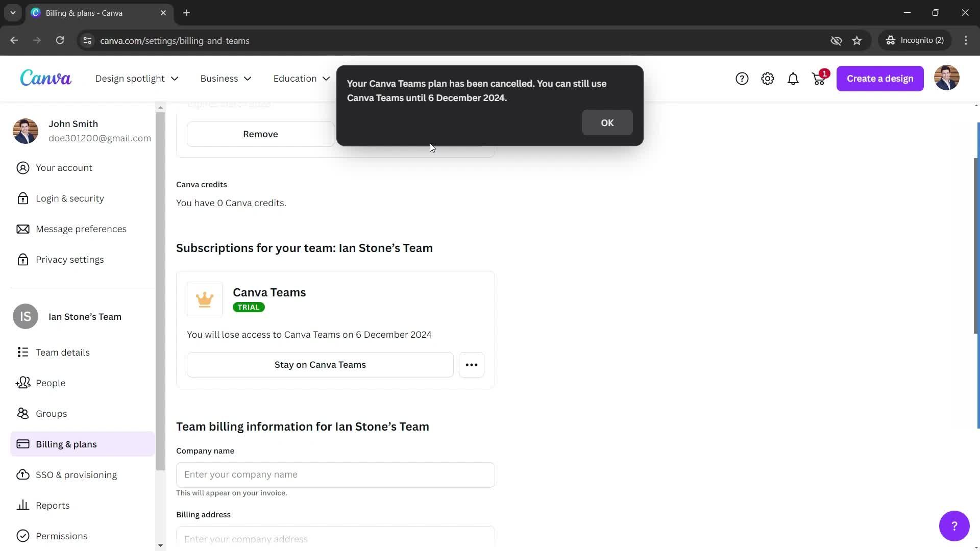980x551 pixels.
Task: Click the sidebar scrollbar down arrow
Action: [x=160, y=545]
